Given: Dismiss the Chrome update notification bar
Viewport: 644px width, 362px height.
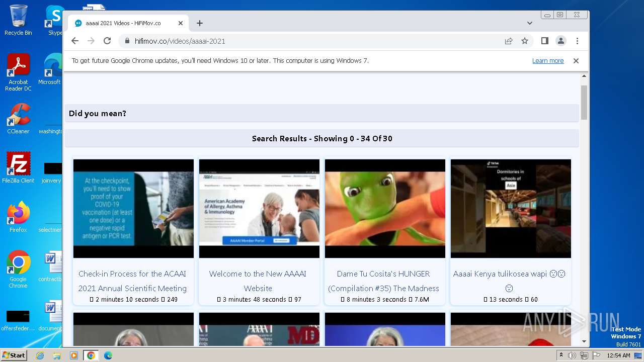Looking at the screenshot, I should [x=576, y=61].
